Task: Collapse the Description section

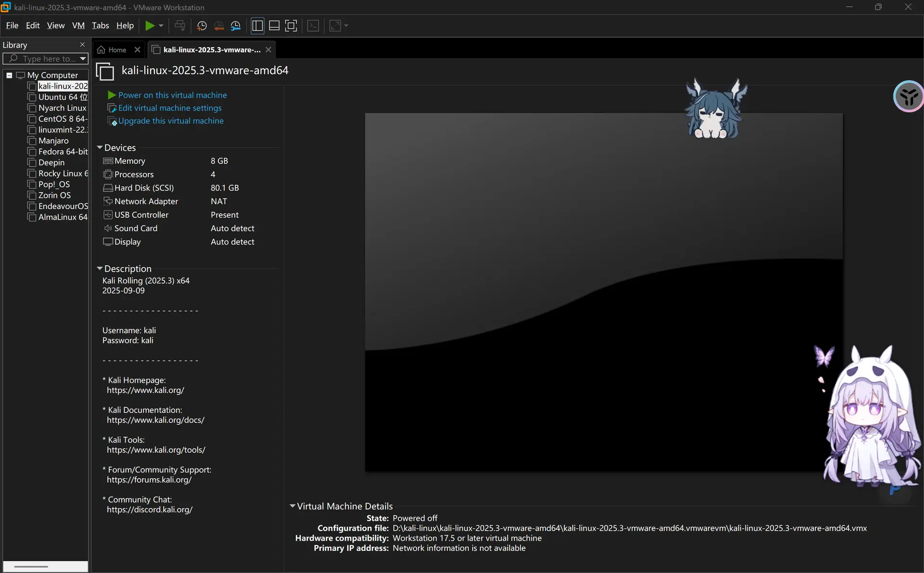Action: coord(100,268)
